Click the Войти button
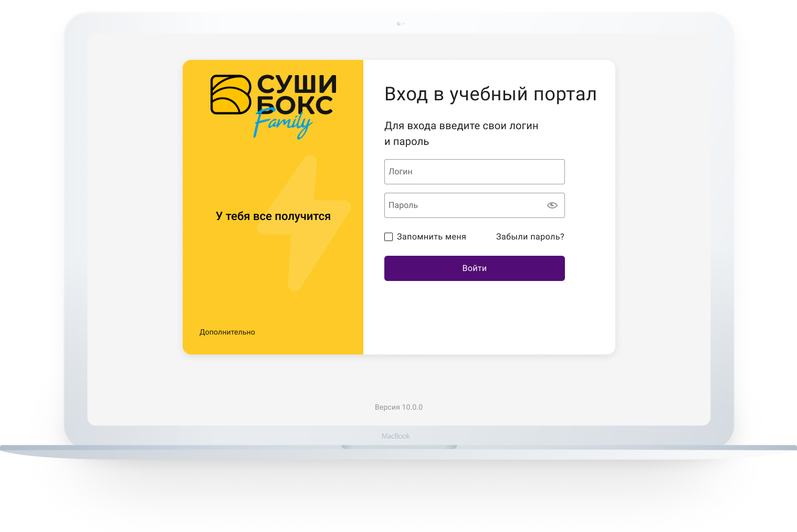 click(x=474, y=268)
